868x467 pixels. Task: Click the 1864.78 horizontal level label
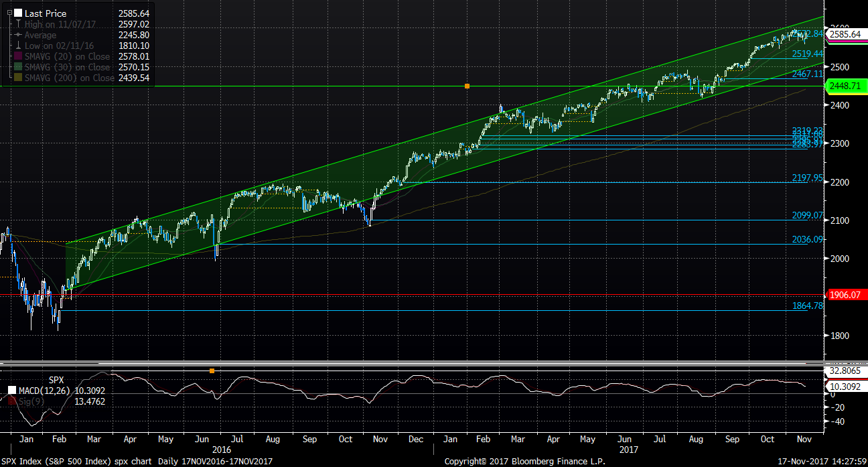pyautogui.click(x=807, y=306)
